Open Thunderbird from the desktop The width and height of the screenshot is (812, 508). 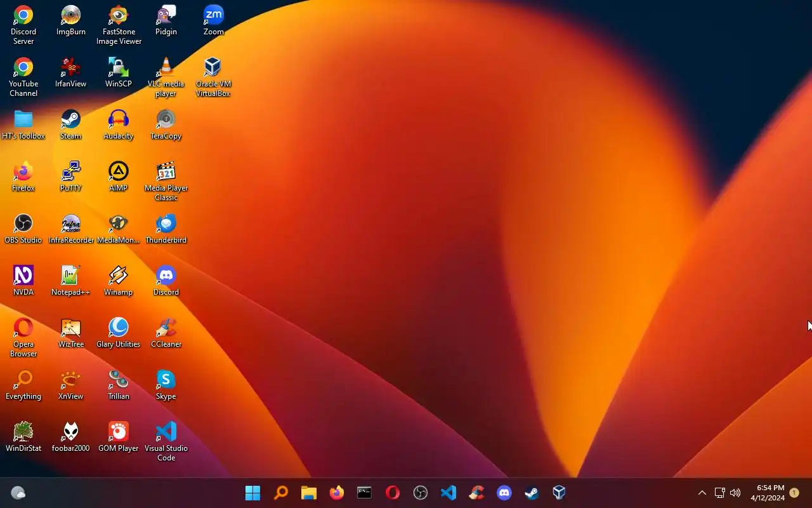coord(166,229)
